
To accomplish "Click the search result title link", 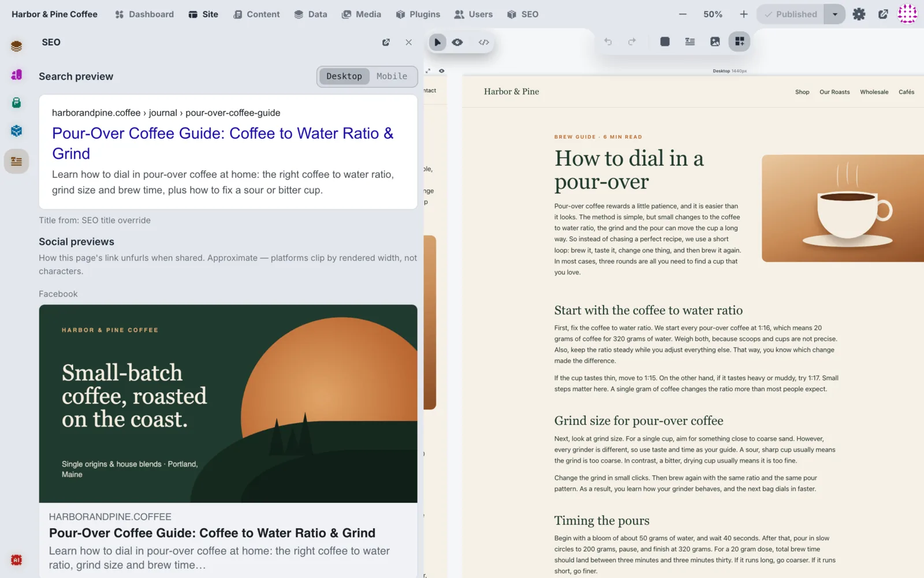I will tap(223, 143).
